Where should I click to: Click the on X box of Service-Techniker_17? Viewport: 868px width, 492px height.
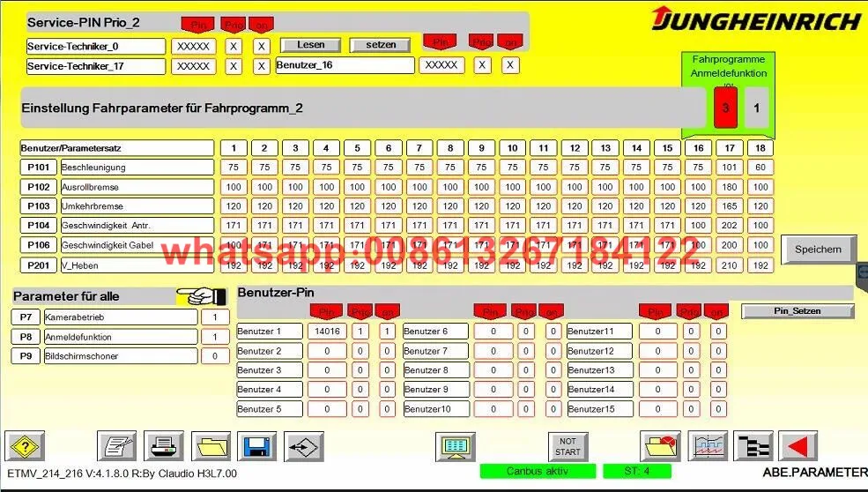point(262,66)
